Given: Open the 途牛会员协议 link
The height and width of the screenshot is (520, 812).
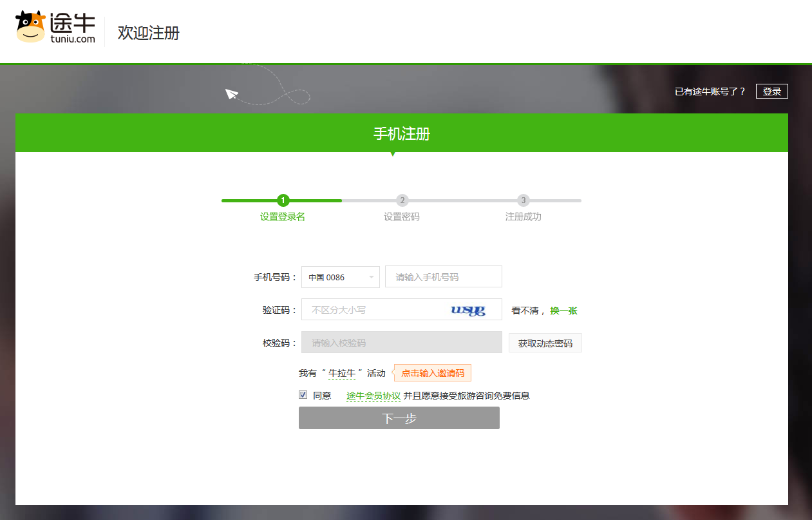Looking at the screenshot, I should (x=373, y=396).
